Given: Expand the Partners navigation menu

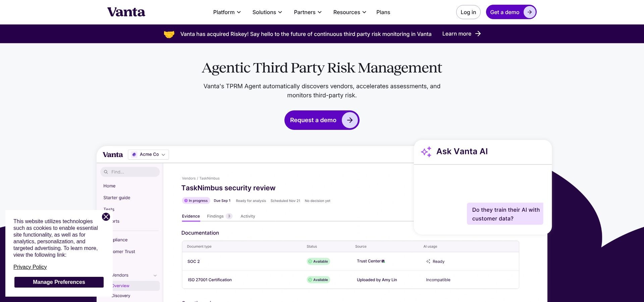Looking at the screenshot, I should point(308,12).
